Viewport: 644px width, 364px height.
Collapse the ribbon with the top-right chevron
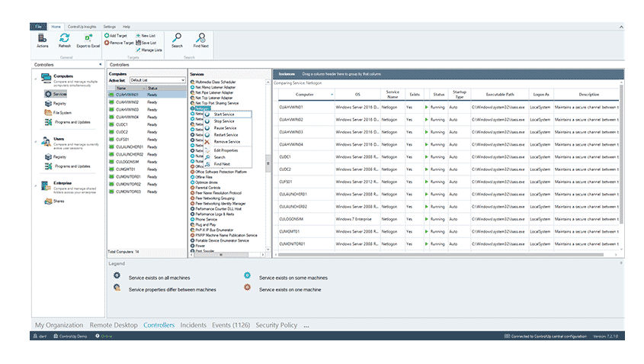point(621,27)
